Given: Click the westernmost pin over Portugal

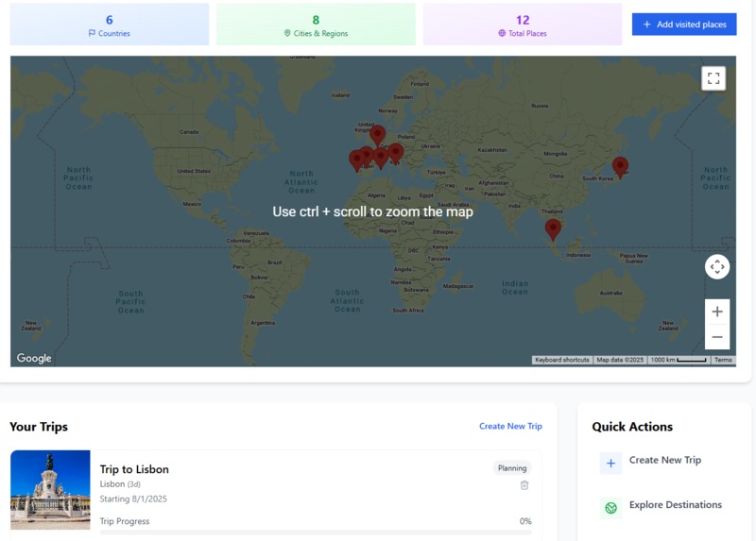Looking at the screenshot, I should click(357, 160).
